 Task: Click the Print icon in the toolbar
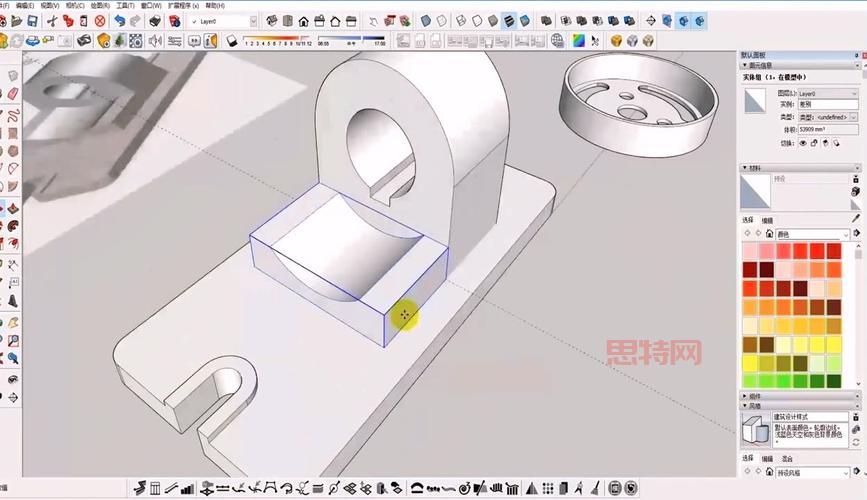[x=155, y=21]
